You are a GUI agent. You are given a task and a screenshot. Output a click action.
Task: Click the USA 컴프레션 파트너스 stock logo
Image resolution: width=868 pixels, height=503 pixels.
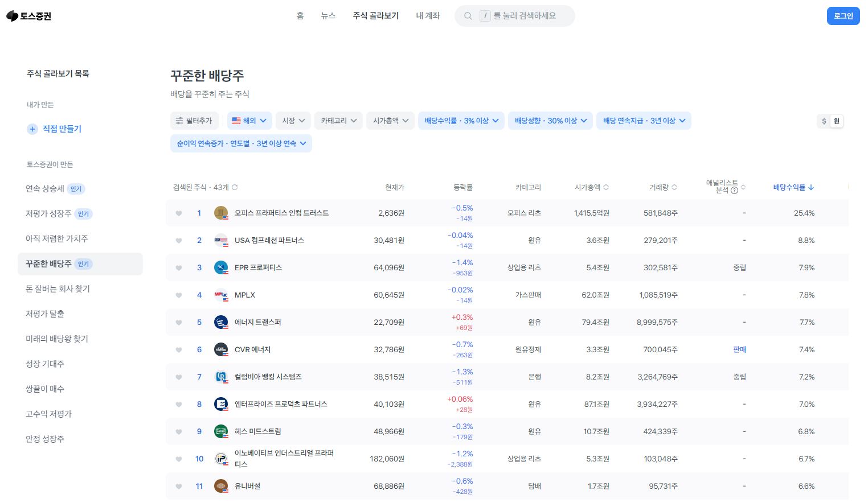coord(221,240)
